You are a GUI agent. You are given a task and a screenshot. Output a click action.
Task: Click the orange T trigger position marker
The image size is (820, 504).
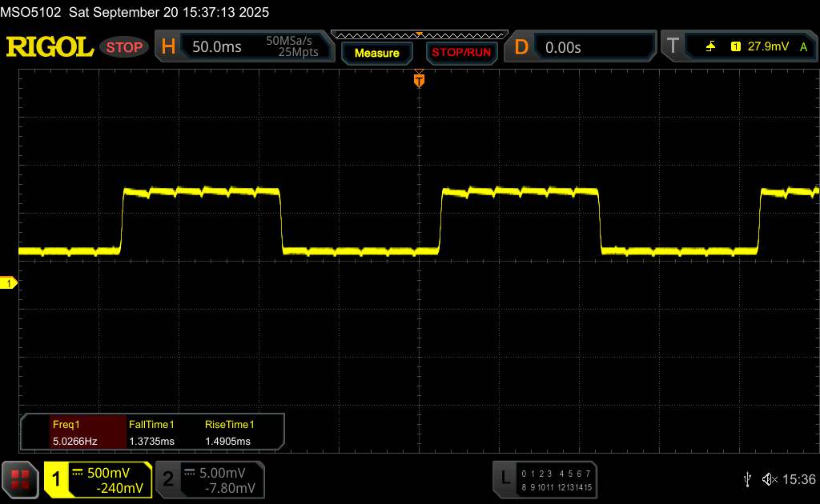[x=418, y=80]
